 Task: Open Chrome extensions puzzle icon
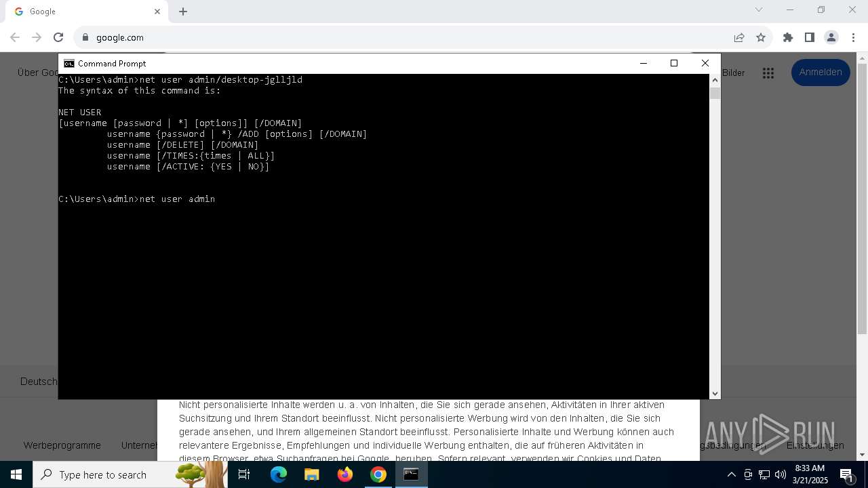[x=788, y=37]
